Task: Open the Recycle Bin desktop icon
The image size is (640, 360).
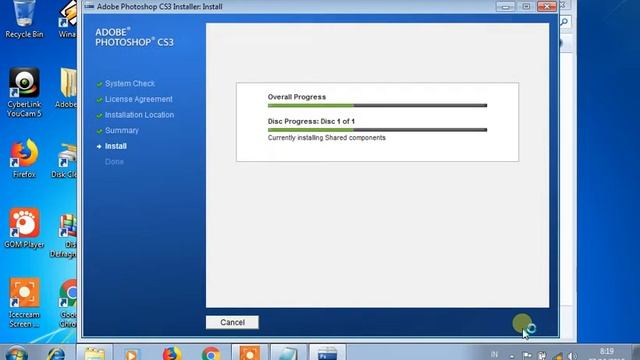Action: tap(24, 19)
